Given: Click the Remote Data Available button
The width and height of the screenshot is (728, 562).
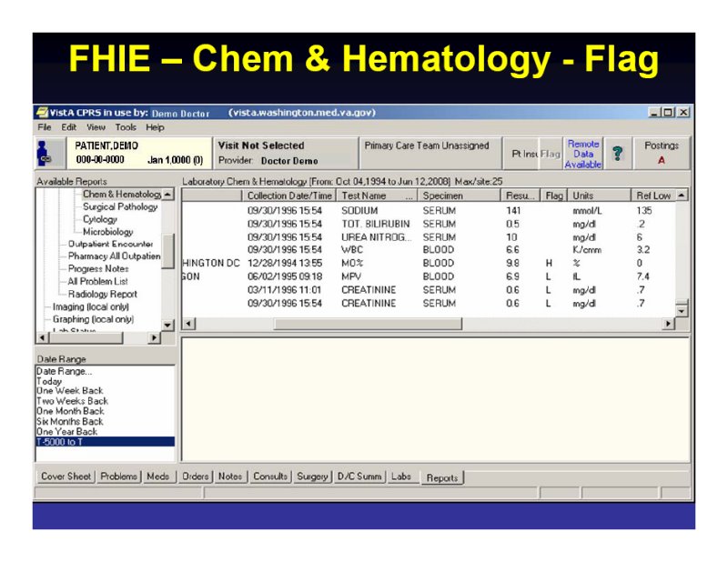Looking at the screenshot, I should (583, 154).
